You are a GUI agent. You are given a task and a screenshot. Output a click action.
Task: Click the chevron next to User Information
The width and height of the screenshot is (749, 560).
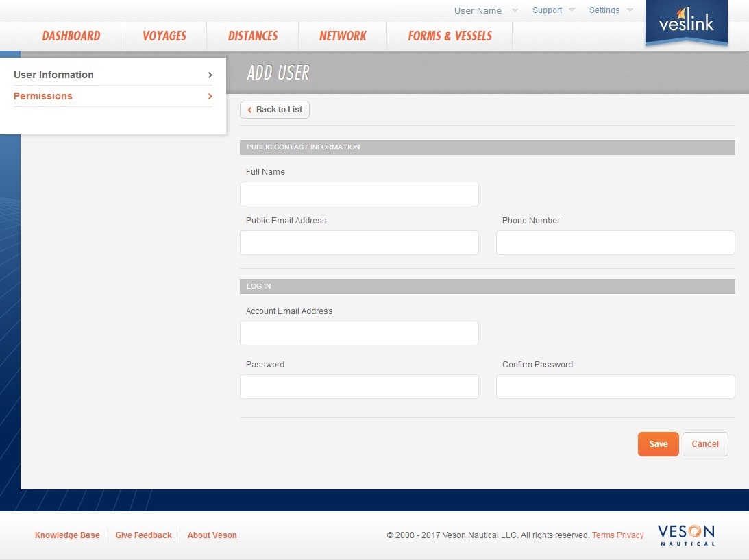click(210, 75)
